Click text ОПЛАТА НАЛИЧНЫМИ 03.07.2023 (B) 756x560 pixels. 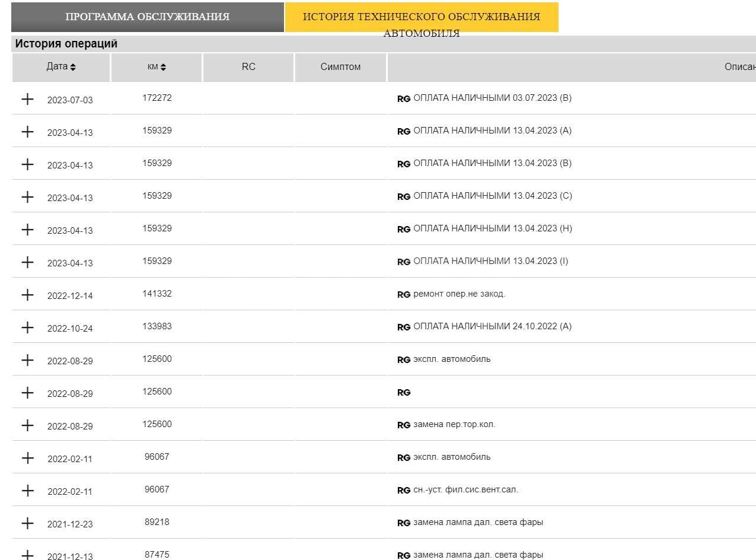(492, 98)
